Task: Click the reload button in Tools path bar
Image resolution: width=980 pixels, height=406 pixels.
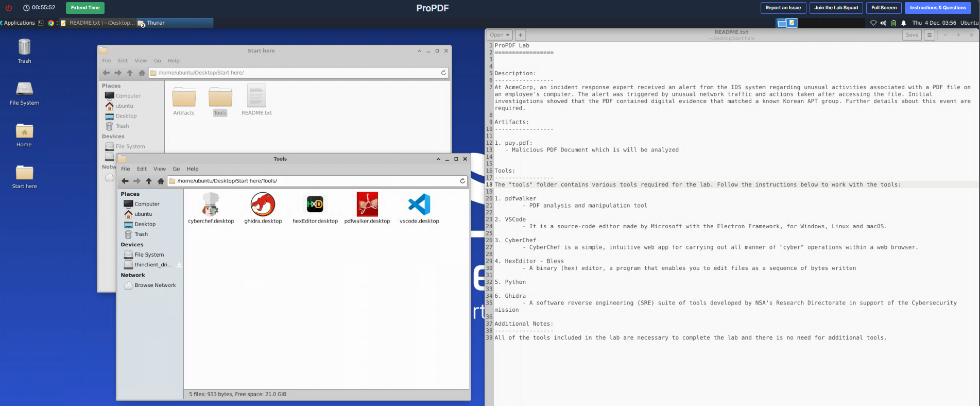Action: pyautogui.click(x=462, y=181)
